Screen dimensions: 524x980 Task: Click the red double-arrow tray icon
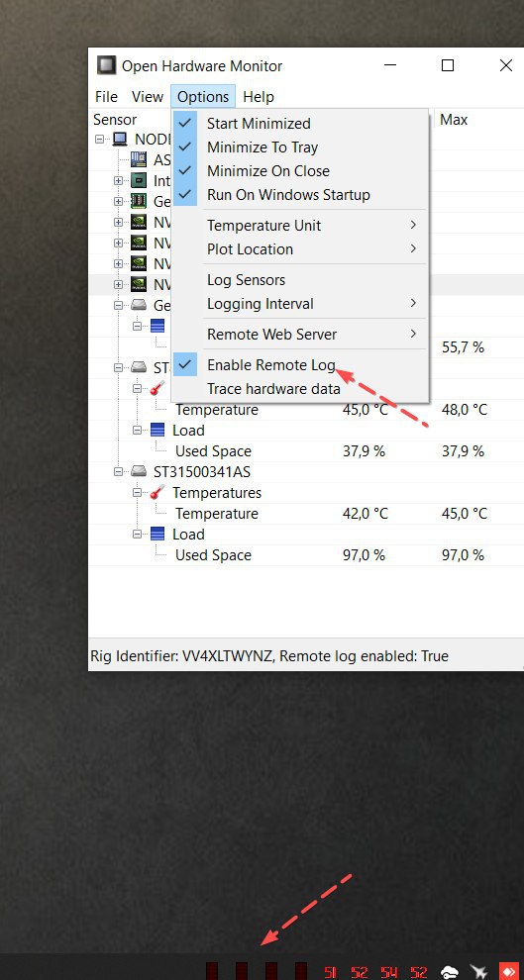click(x=508, y=971)
